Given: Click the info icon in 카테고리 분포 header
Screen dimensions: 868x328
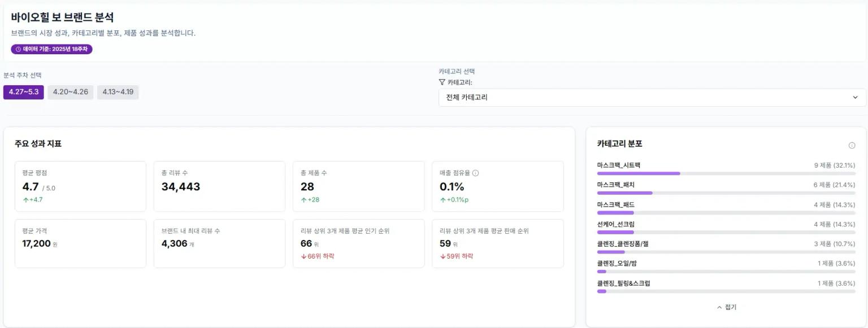Looking at the screenshot, I should coord(852,145).
